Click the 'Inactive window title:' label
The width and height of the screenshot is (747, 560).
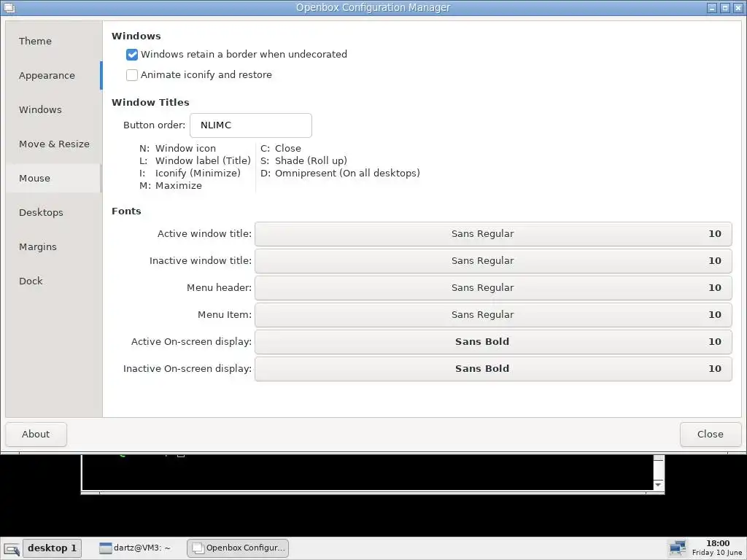(x=201, y=261)
